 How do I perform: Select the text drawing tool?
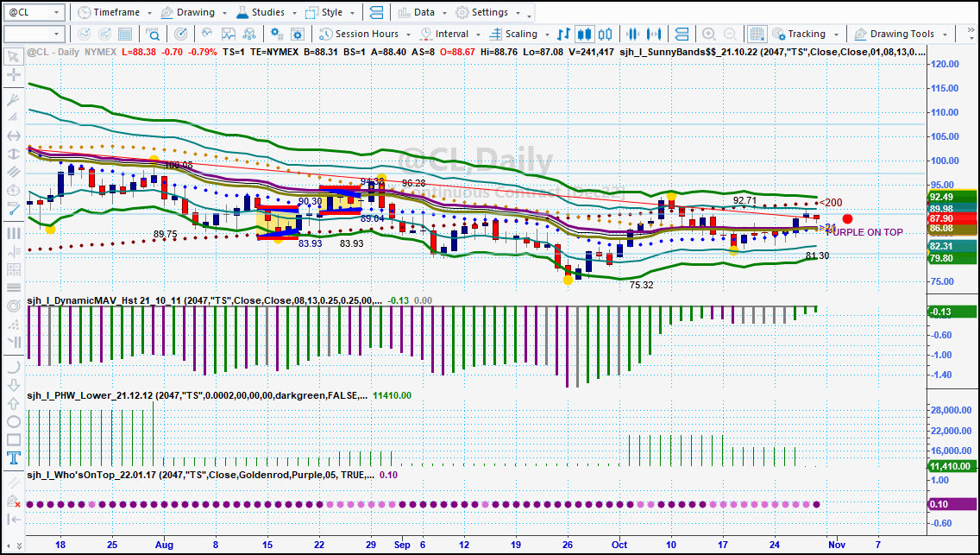point(12,458)
